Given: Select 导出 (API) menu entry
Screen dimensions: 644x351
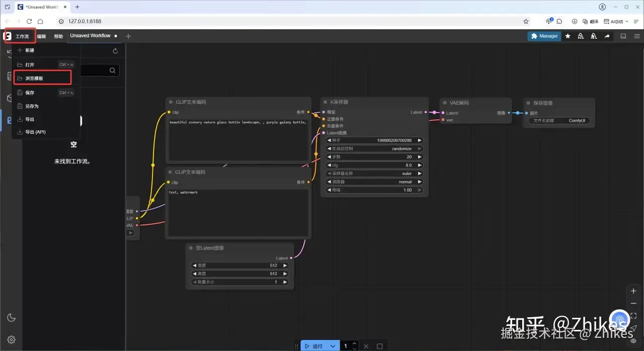Looking at the screenshot, I should tap(45, 132).
